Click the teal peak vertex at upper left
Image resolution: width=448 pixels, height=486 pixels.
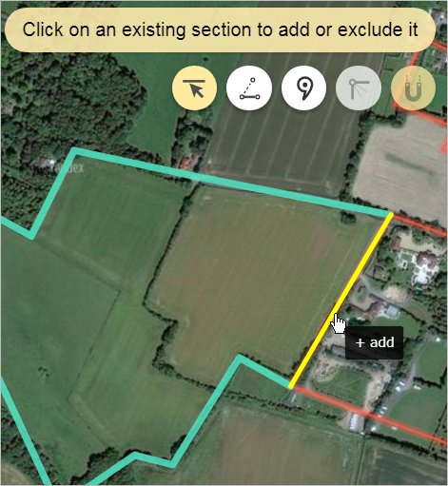point(74,150)
